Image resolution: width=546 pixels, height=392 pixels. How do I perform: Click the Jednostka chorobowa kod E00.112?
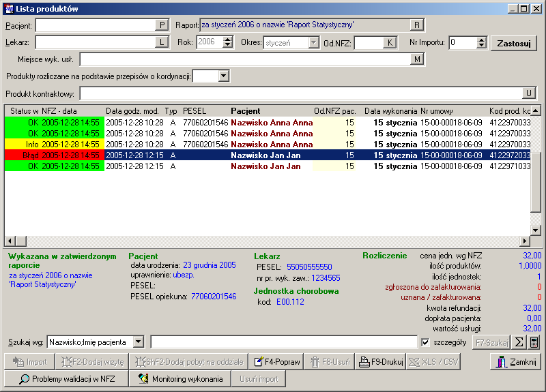coord(290,302)
